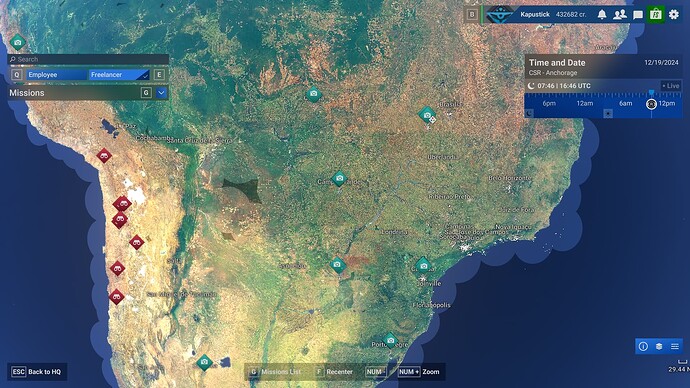
Task: Click ESC Back to HQ
Action: click(x=37, y=372)
